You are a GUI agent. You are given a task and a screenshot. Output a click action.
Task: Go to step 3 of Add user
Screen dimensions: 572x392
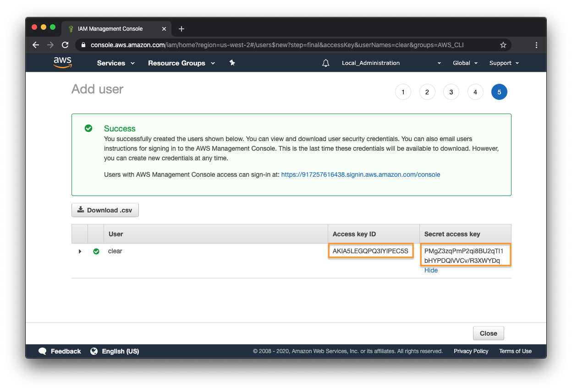451,92
